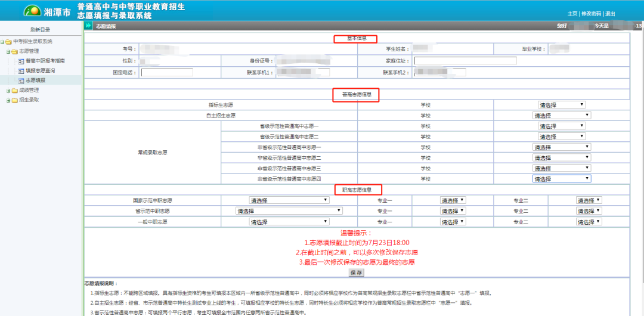Viewport: 644px width, 316px height.
Task: Click the 湘潭市 logo icon
Action: [x=32, y=11]
